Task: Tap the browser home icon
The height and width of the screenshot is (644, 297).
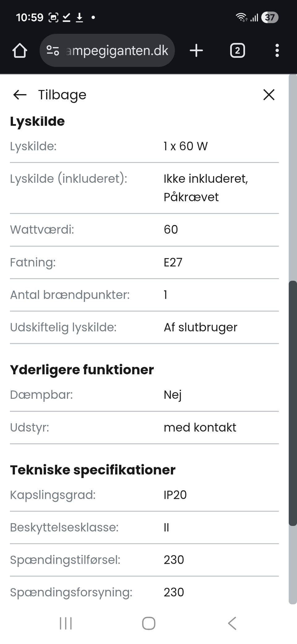Action: pyautogui.click(x=20, y=50)
